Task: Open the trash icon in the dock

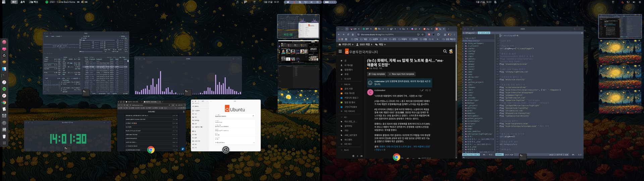Action: tap(4, 136)
